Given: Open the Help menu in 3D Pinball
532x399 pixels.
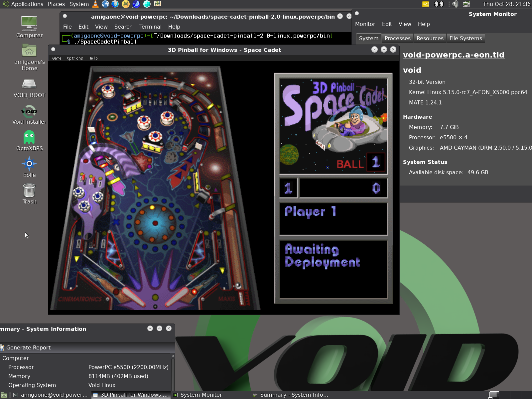Looking at the screenshot, I should click(x=93, y=58).
